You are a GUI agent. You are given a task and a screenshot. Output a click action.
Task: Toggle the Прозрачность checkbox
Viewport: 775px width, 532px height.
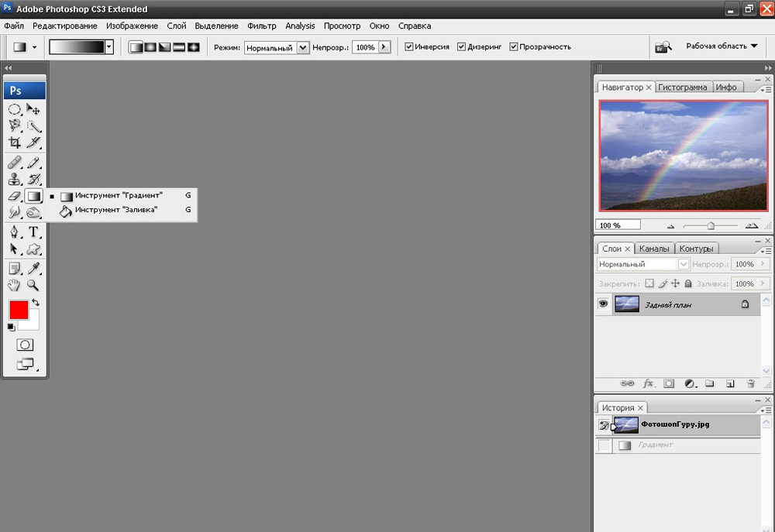514,47
